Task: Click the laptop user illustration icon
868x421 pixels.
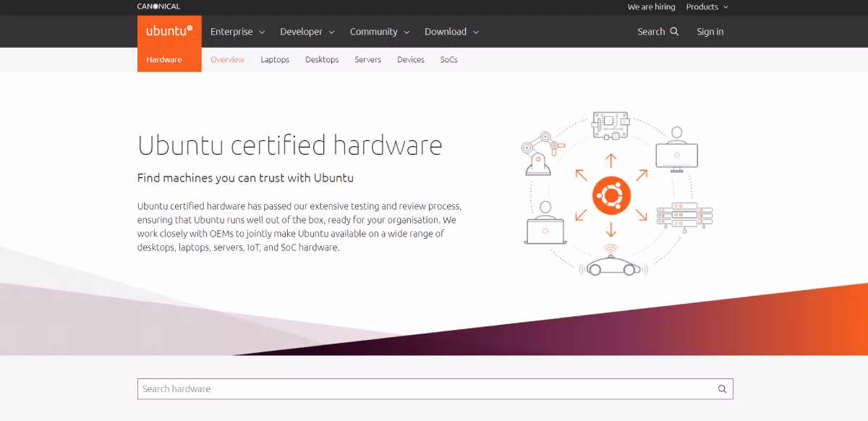Action: [545, 222]
